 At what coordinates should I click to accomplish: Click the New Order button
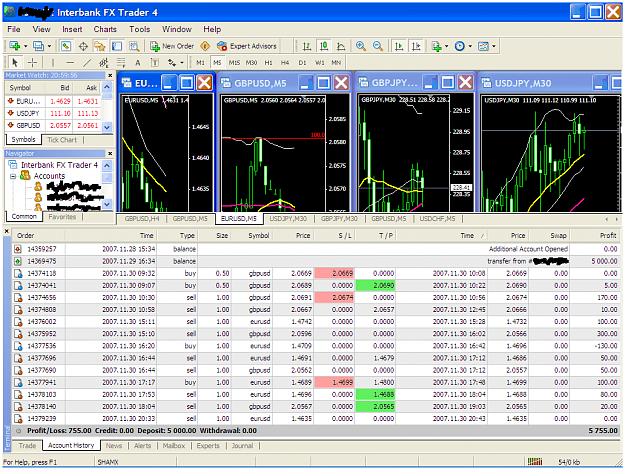click(172, 46)
